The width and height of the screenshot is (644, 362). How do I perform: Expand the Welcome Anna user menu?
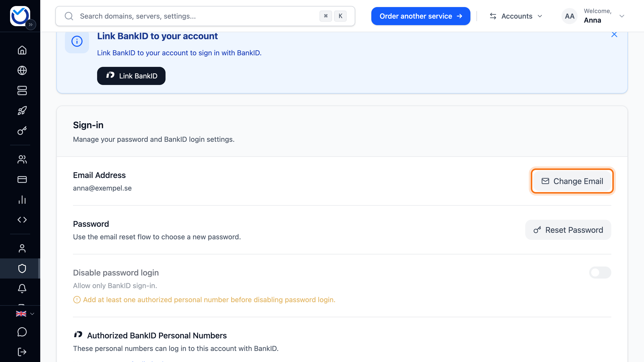click(x=593, y=16)
